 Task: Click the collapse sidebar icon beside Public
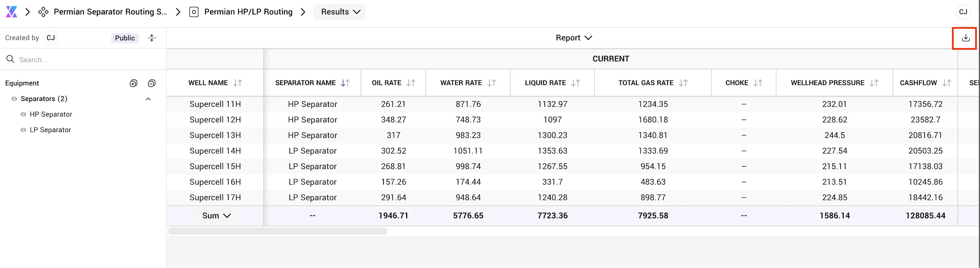[152, 38]
